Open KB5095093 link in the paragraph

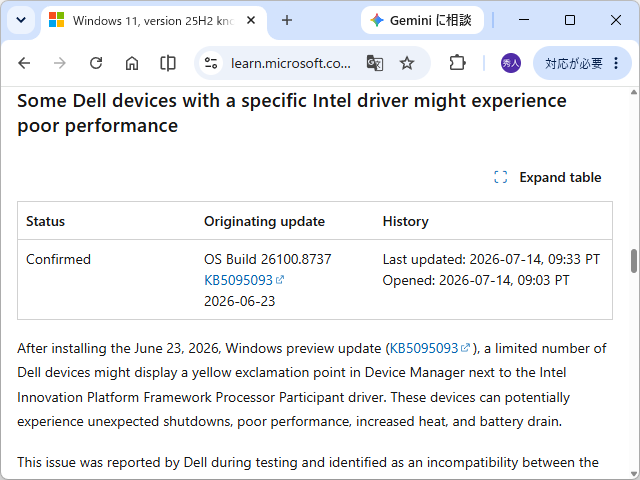429,348
